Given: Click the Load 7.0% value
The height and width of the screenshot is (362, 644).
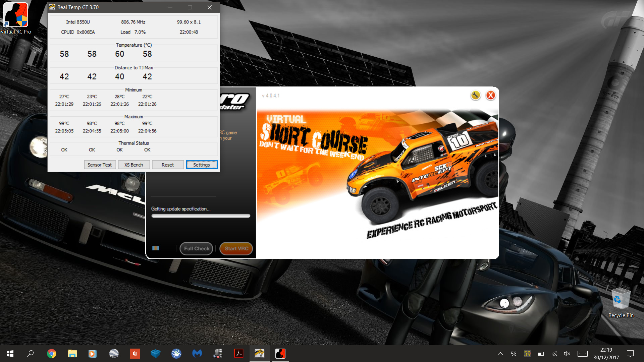Looking at the screenshot, I should pos(133,32).
